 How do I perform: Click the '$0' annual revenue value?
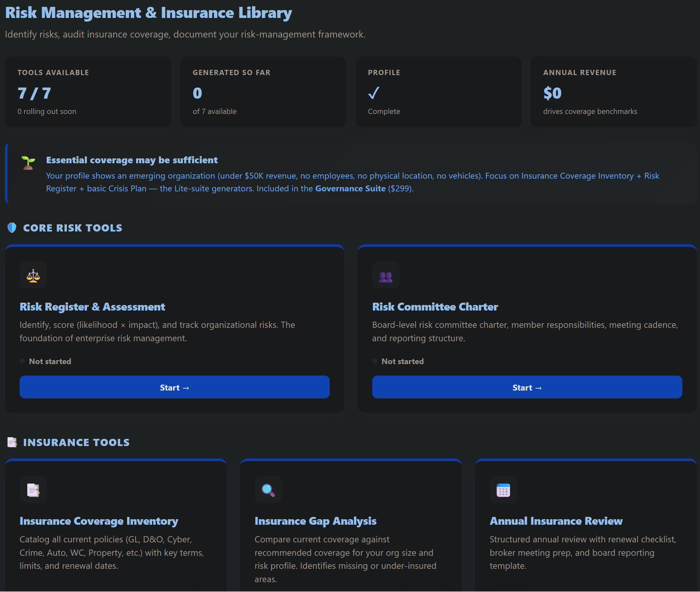552,93
